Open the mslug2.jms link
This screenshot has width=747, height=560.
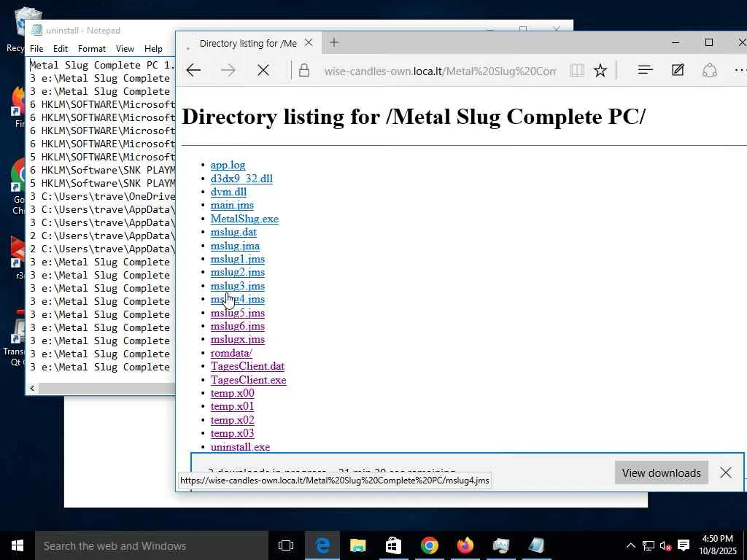[x=237, y=273]
